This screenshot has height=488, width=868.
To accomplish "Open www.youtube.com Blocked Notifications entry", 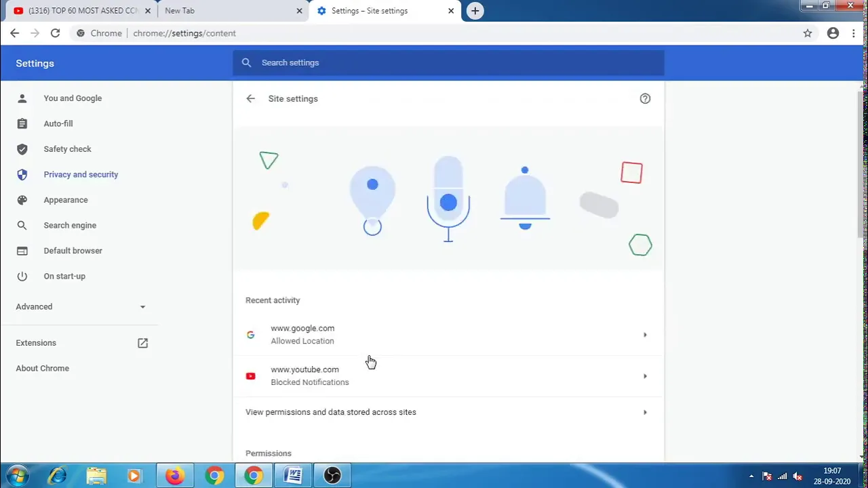I will tap(448, 376).
